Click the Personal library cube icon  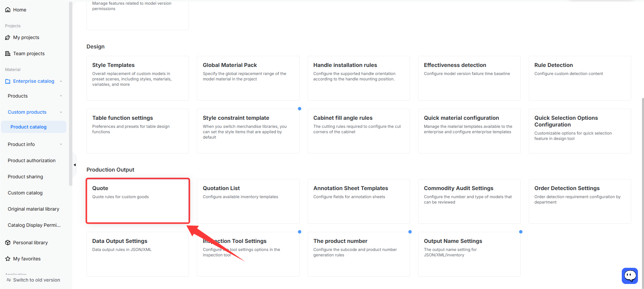click(x=8, y=243)
